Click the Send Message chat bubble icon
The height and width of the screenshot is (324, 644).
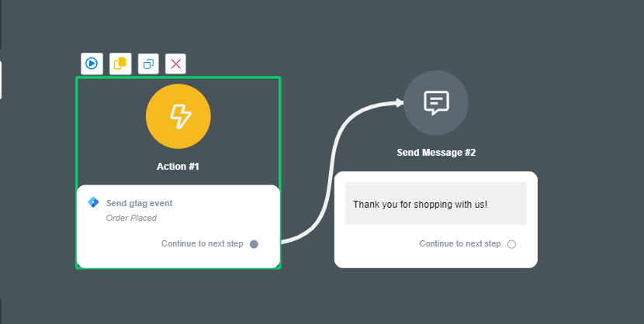point(436,102)
